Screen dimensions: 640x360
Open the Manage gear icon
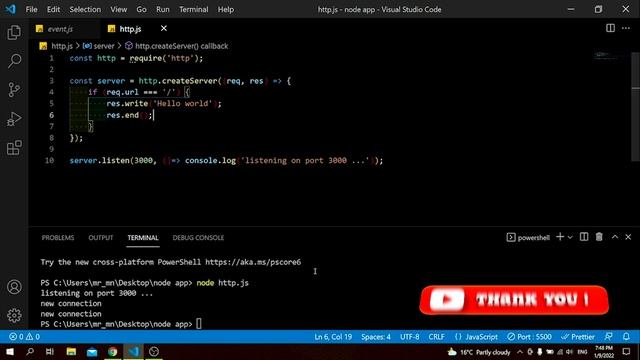[x=14, y=315]
